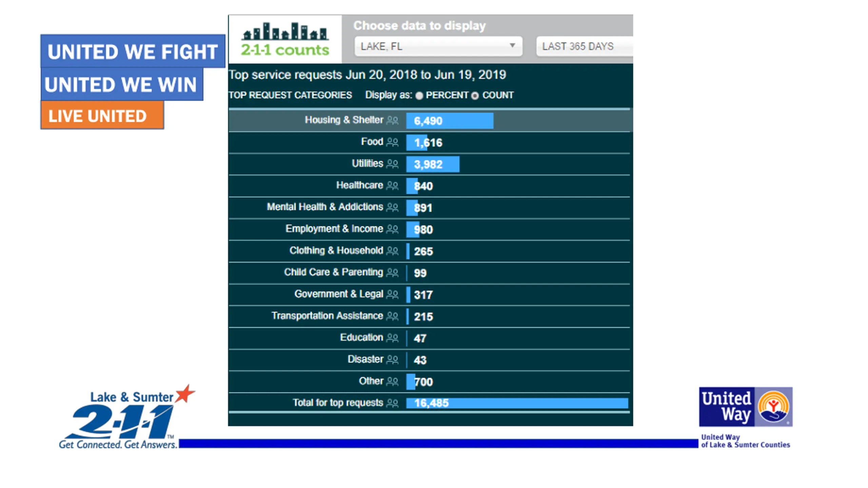Select the PERCENT display radio button
Viewport: 868px width, 488px height.
419,96
